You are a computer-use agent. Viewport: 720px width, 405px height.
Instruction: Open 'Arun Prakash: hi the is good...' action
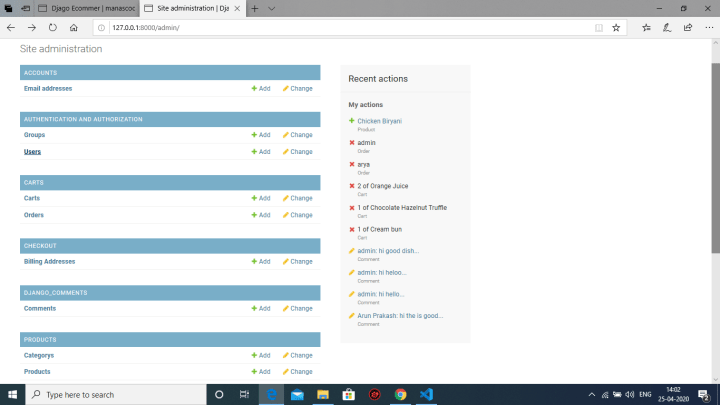(400, 315)
